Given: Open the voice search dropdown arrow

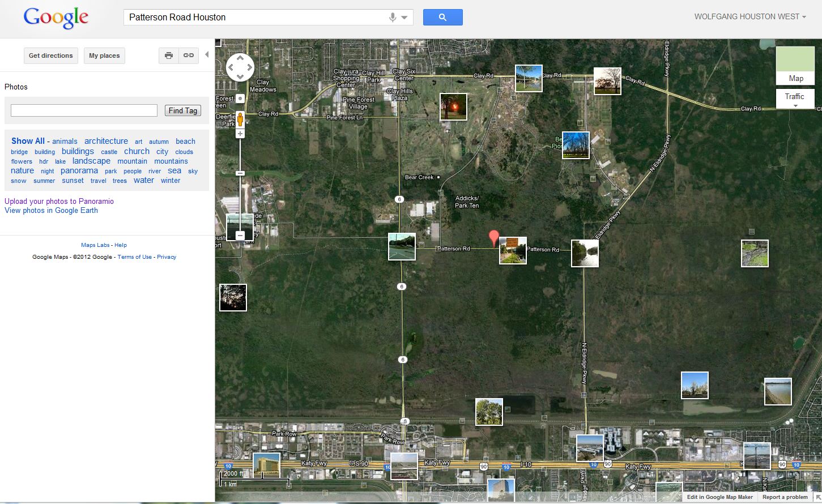Looking at the screenshot, I should point(403,17).
